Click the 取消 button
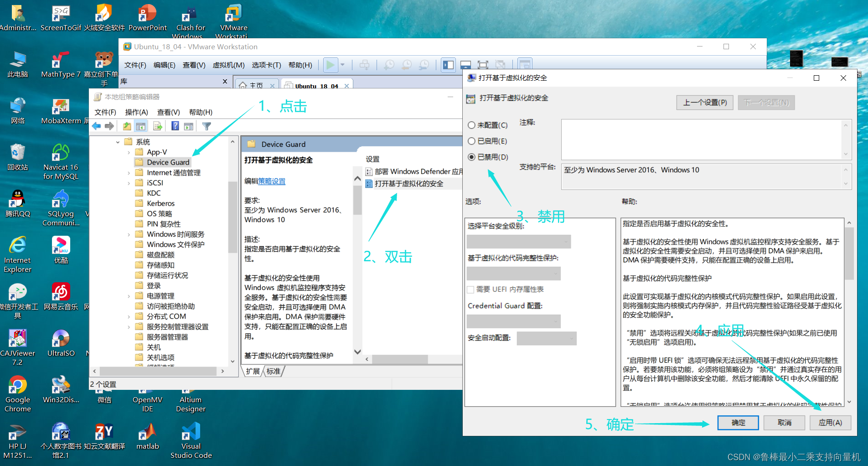 tap(784, 423)
